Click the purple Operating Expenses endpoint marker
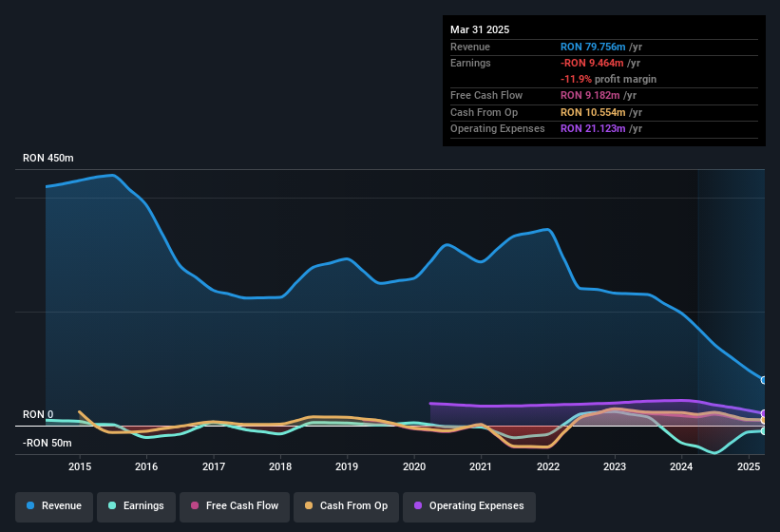780x532 pixels. tap(764, 413)
